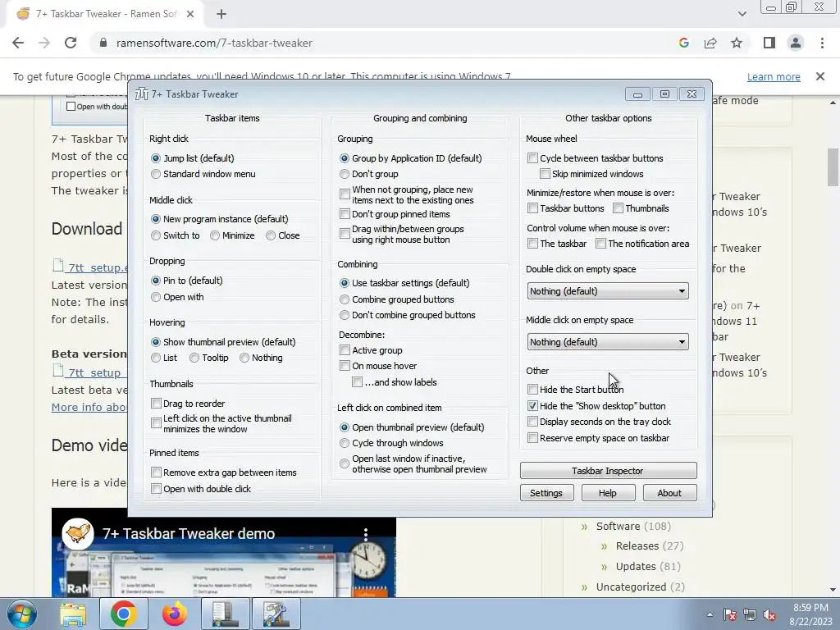Select the Switch to middle click option
This screenshot has width=840, height=630.
tap(156, 235)
